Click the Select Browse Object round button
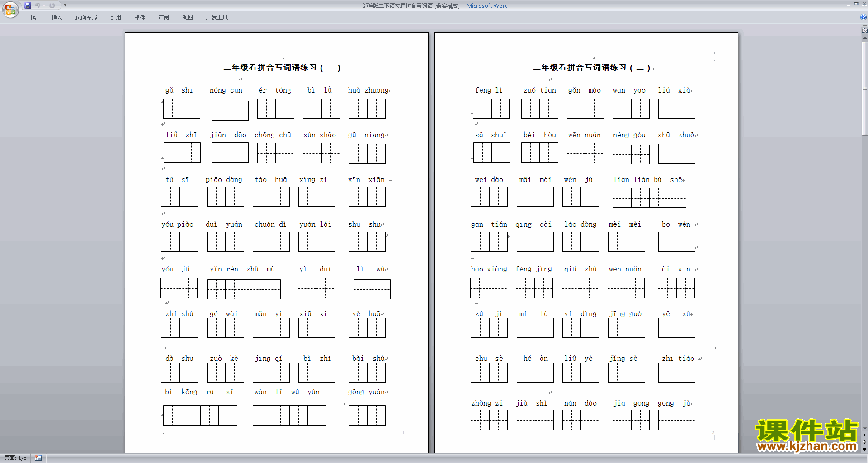868x463 pixels. click(x=864, y=442)
